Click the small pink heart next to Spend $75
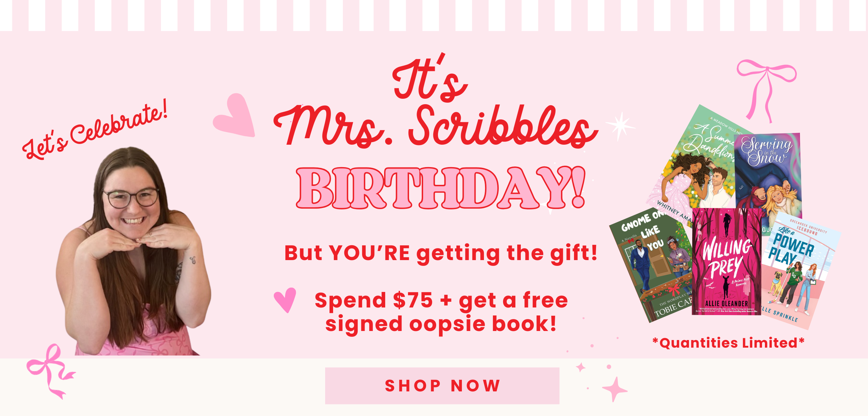 tap(285, 300)
